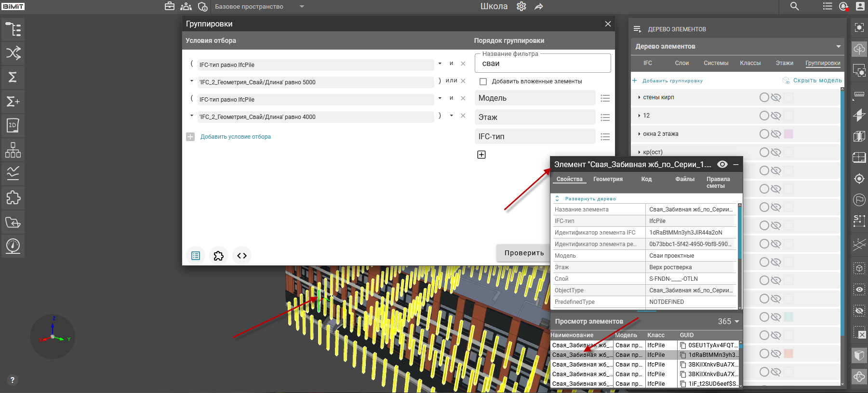868x393 pixels.
Task: Open the 'Базовое пространство' dropdown
Action: 302,7
